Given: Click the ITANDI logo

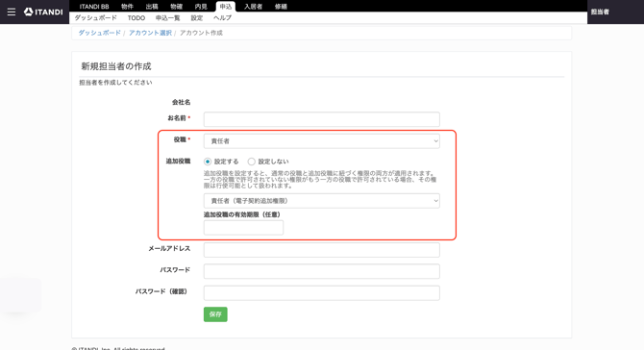Looking at the screenshot, I should tap(43, 12).
